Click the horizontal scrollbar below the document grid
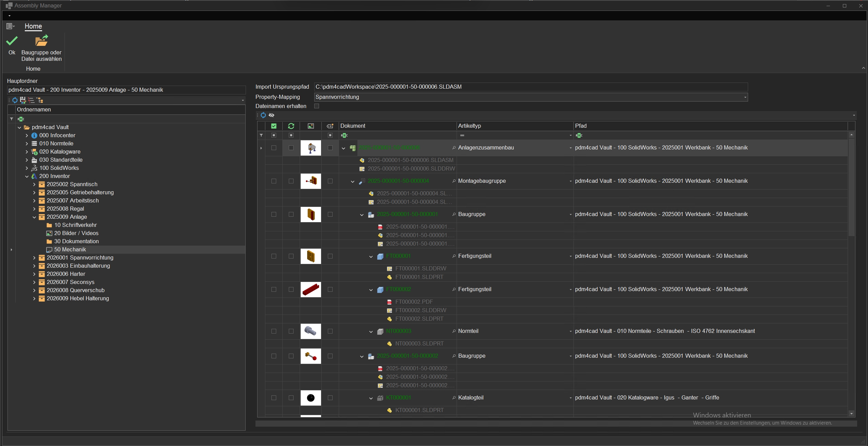This screenshot has height=446, width=868. 556,424
